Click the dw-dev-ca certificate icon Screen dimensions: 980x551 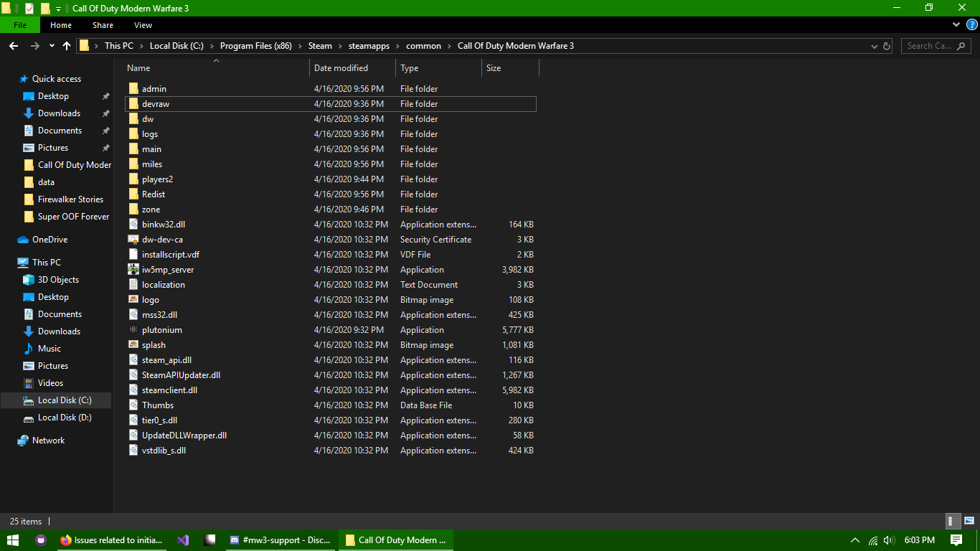pos(133,240)
